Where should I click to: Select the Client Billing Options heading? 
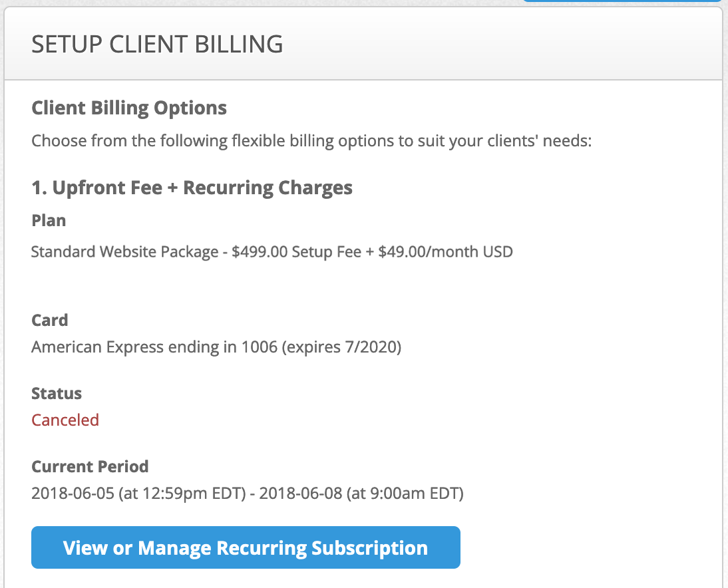[x=129, y=108]
